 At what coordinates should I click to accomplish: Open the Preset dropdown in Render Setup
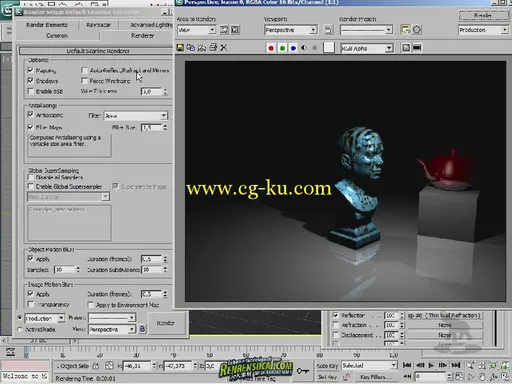click(x=112, y=318)
